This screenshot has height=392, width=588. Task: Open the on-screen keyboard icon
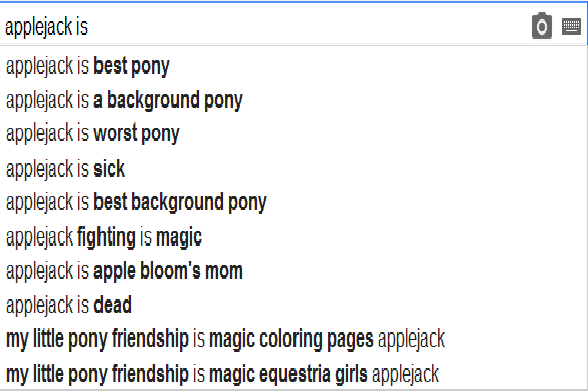pyautogui.click(x=571, y=26)
